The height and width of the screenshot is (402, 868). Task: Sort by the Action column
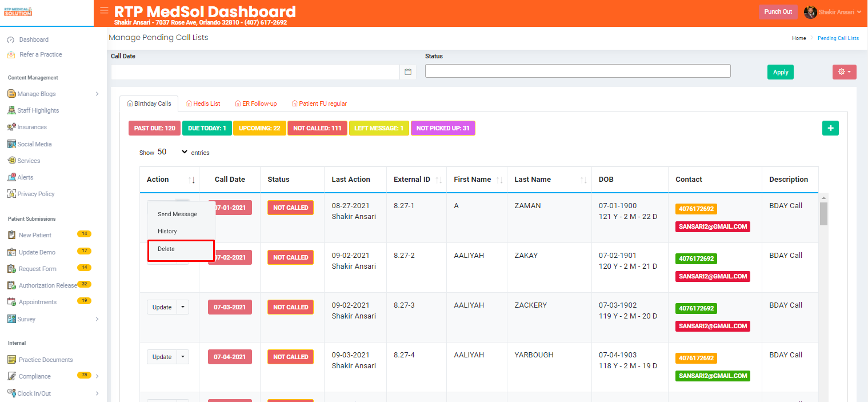pos(169,179)
